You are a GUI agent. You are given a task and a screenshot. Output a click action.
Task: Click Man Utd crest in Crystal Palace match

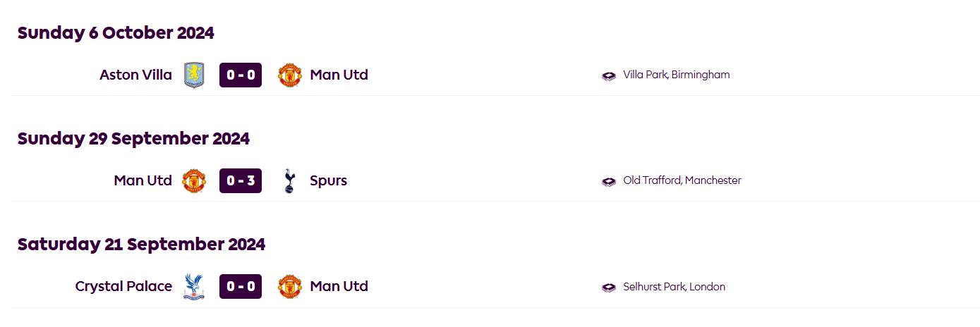tap(289, 287)
